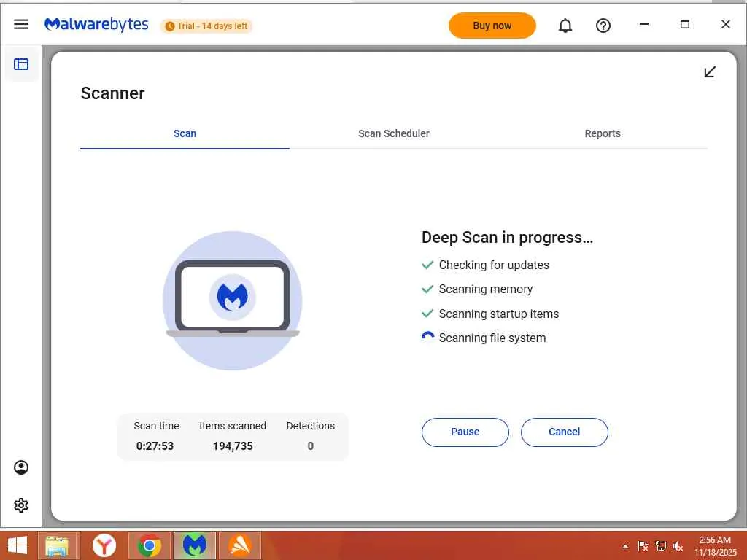The image size is (747, 560).
Task: Launch Yandex browser from taskbar
Action: (104, 545)
